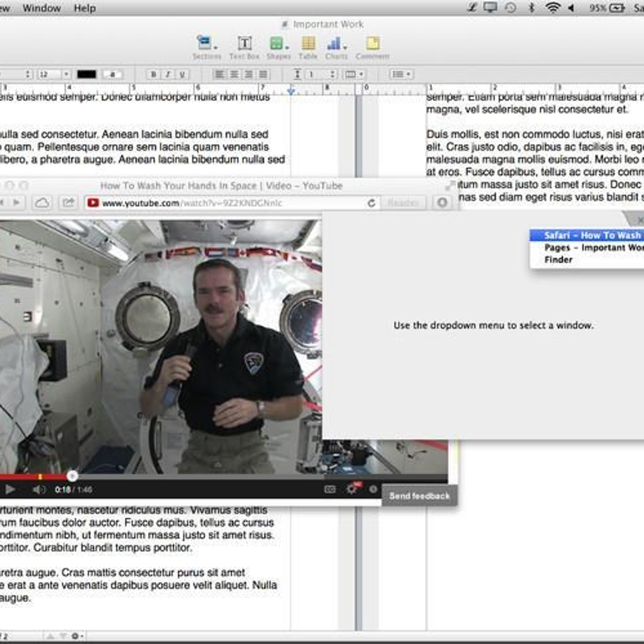Click the Watch Later clock icon on the player
The width and height of the screenshot is (644, 644).
pos(373,489)
